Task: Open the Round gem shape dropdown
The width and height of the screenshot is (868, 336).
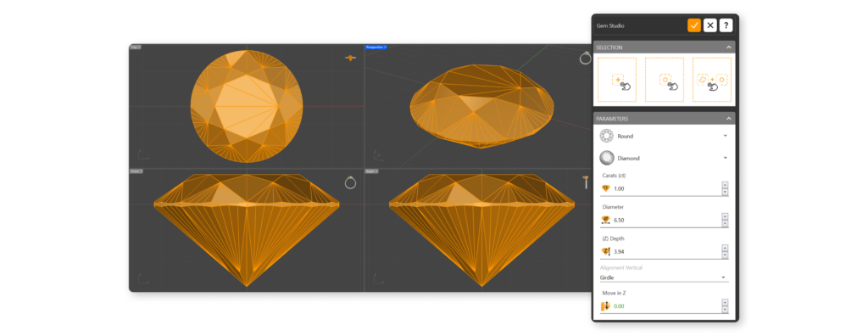Action: 664,136
